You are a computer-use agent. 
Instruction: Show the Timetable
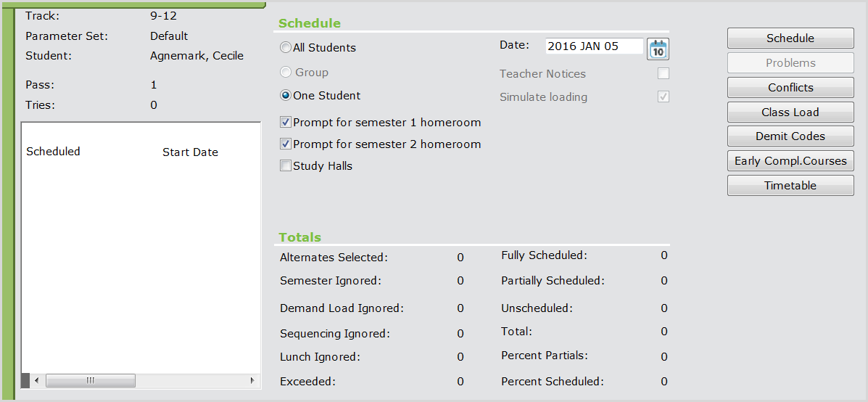(790, 186)
